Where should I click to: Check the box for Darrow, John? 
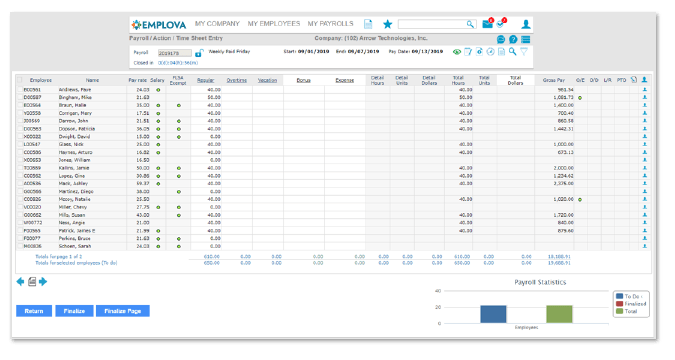(19, 121)
